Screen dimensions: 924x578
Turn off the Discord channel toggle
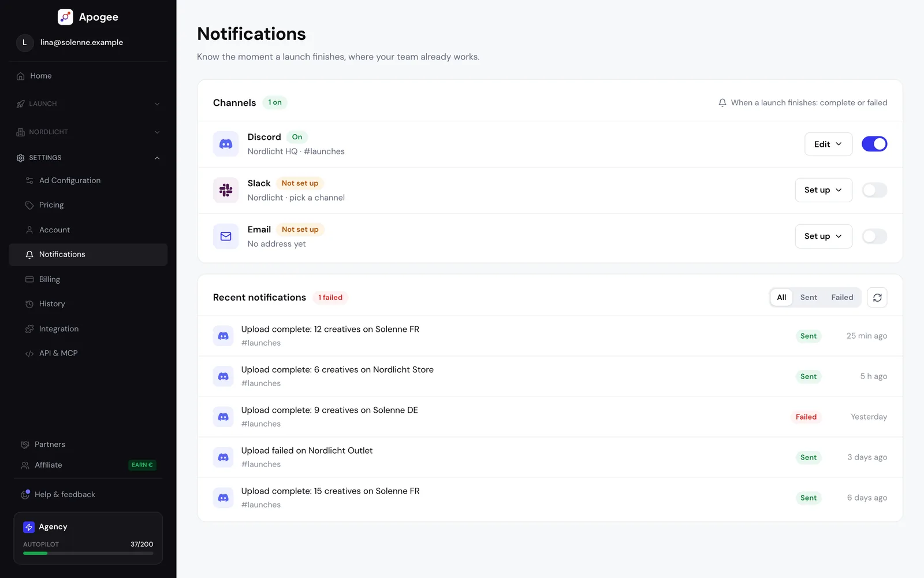click(874, 144)
